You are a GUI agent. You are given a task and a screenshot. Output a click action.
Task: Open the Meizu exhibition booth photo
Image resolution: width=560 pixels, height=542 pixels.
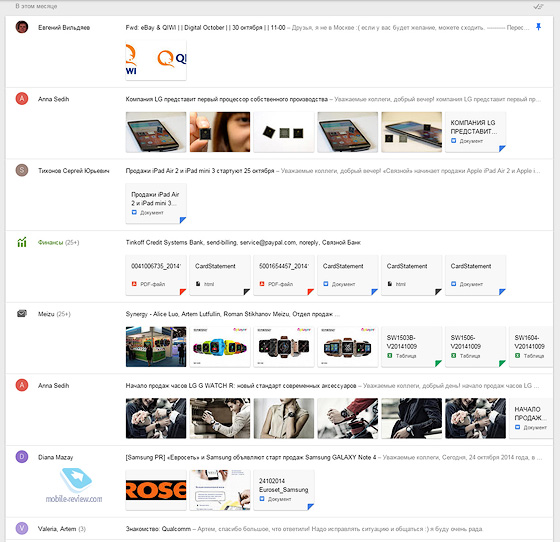156,347
